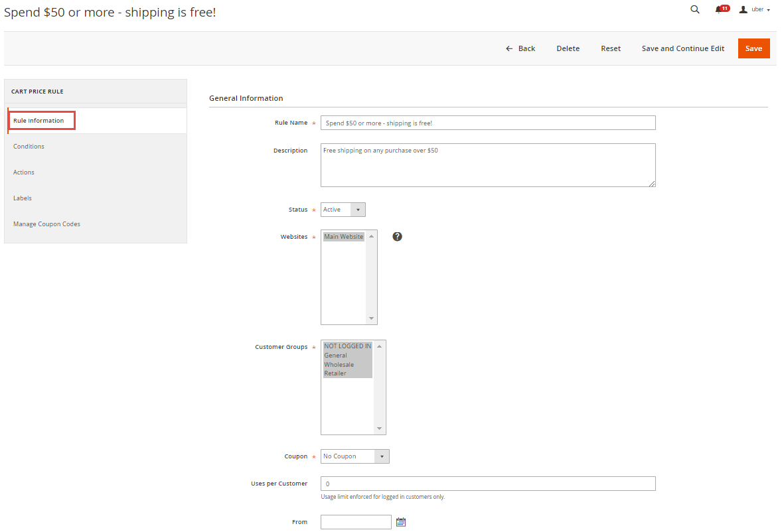This screenshot has height=532, width=782.
Task: Click Save and Continue Edit
Action: click(x=682, y=48)
